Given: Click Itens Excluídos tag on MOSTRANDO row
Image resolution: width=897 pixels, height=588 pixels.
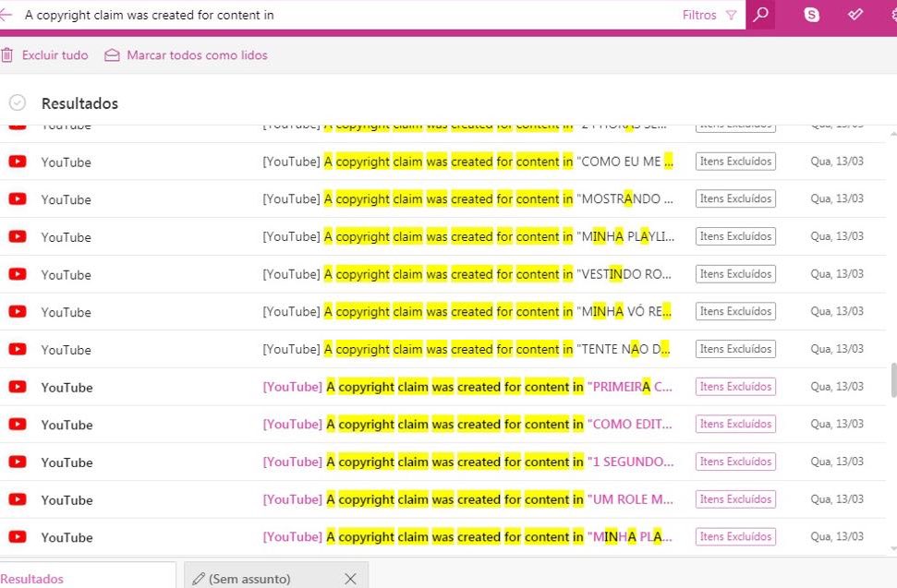Looking at the screenshot, I should 735,198.
